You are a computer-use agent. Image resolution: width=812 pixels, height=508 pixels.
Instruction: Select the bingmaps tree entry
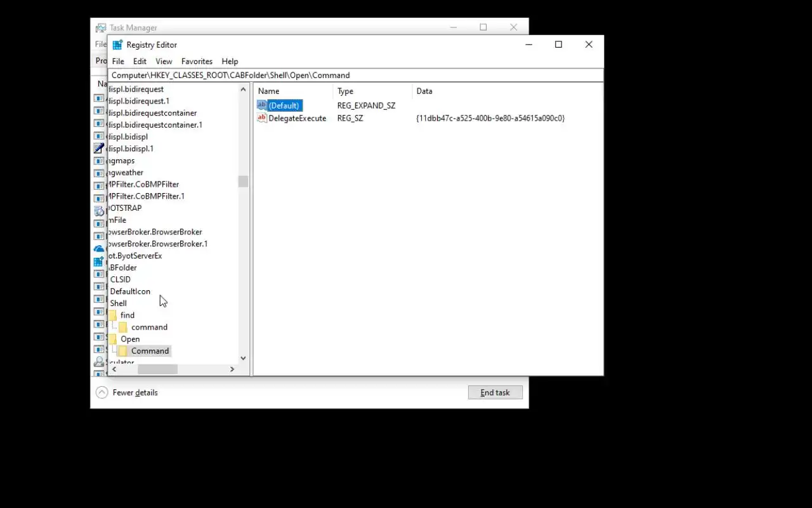[x=121, y=161]
